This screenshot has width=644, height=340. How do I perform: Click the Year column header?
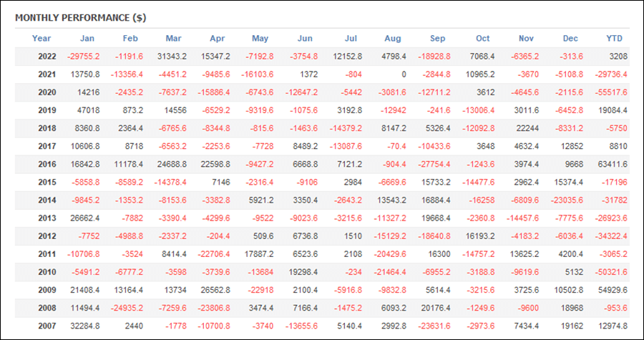pyautogui.click(x=42, y=39)
